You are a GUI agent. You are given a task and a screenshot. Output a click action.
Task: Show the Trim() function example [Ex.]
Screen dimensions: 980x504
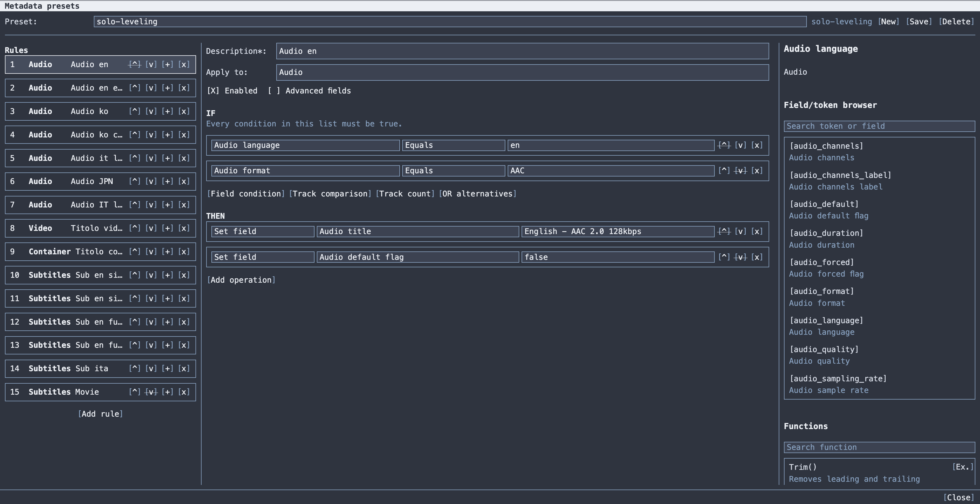click(x=963, y=467)
